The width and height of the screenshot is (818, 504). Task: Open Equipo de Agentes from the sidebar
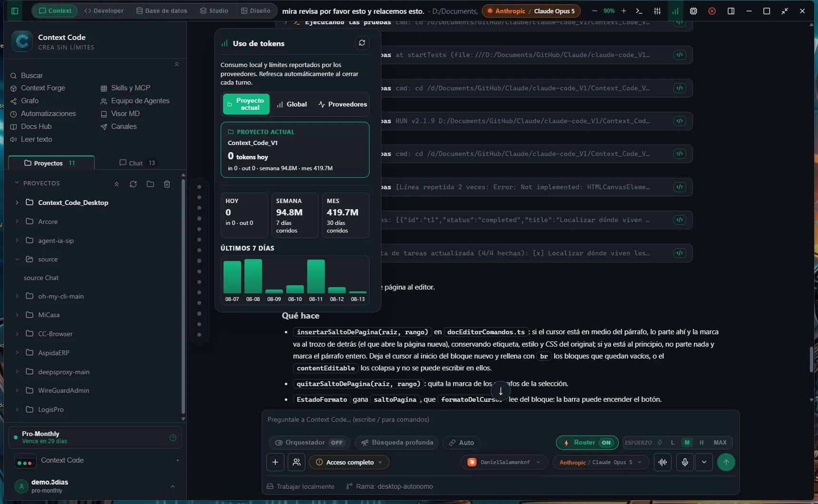coord(135,101)
